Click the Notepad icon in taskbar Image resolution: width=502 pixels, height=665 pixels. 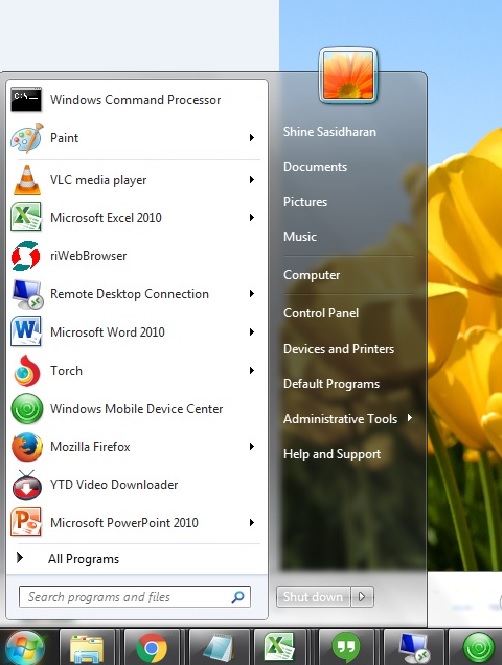[x=218, y=648]
